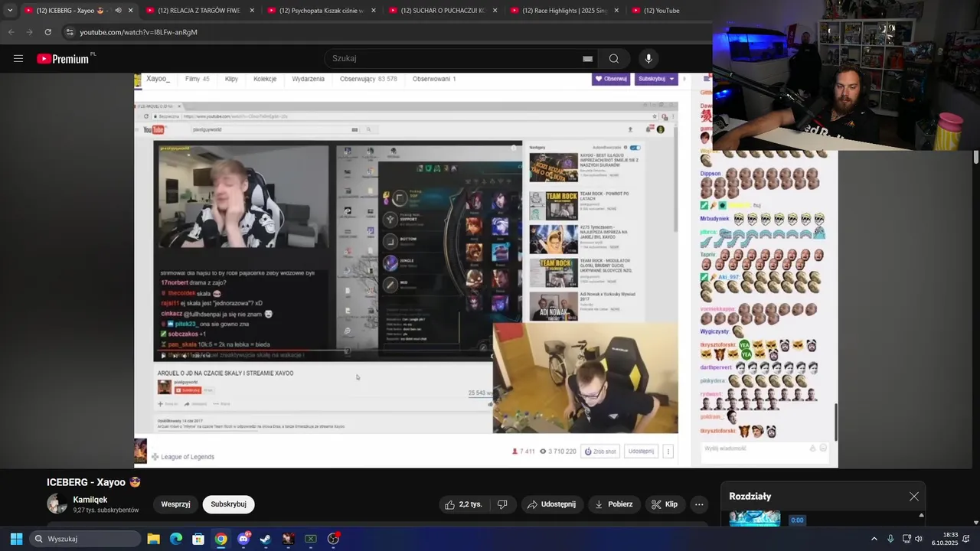Open Kamilqek channel avatar
This screenshot has height=551, width=980.
pyautogui.click(x=57, y=504)
